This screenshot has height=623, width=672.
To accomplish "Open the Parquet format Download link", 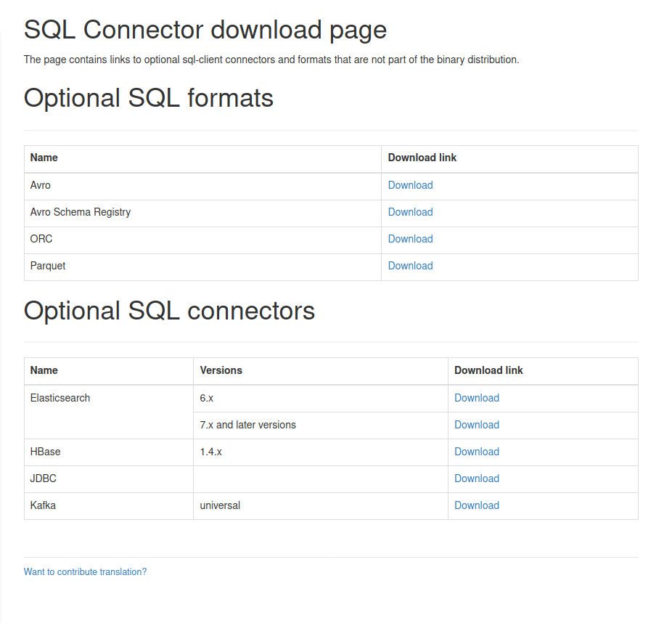I will coord(410,266).
